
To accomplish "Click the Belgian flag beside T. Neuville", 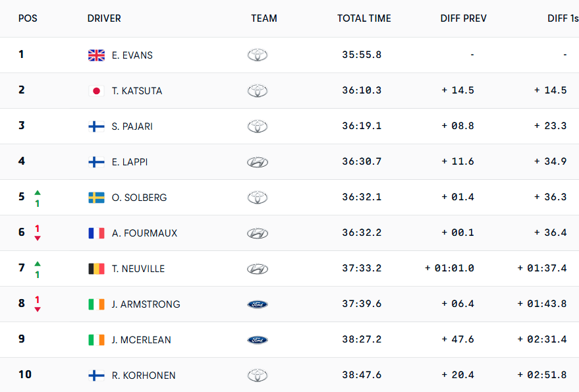I will pyautogui.click(x=96, y=269).
